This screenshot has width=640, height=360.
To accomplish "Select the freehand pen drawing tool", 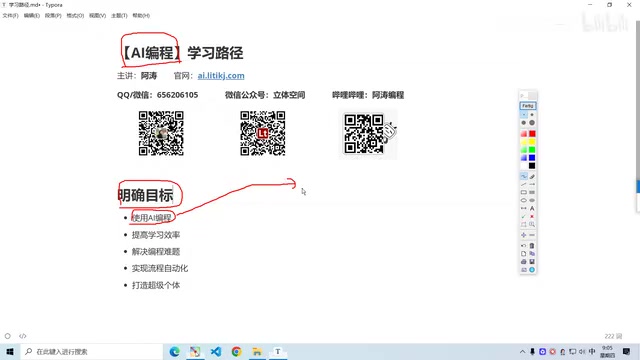I will [x=524, y=176].
